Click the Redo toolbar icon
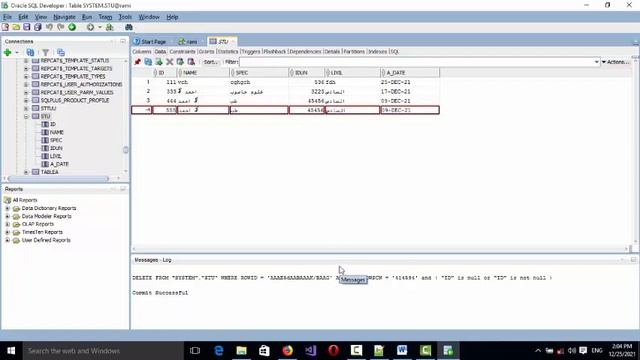This screenshot has height=360, width=640. (60, 27)
